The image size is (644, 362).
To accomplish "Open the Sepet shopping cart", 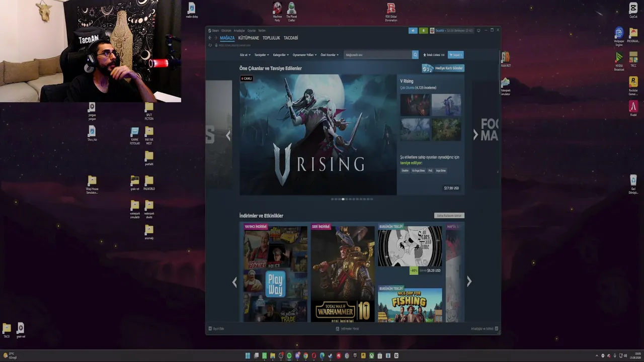I will (456, 55).
